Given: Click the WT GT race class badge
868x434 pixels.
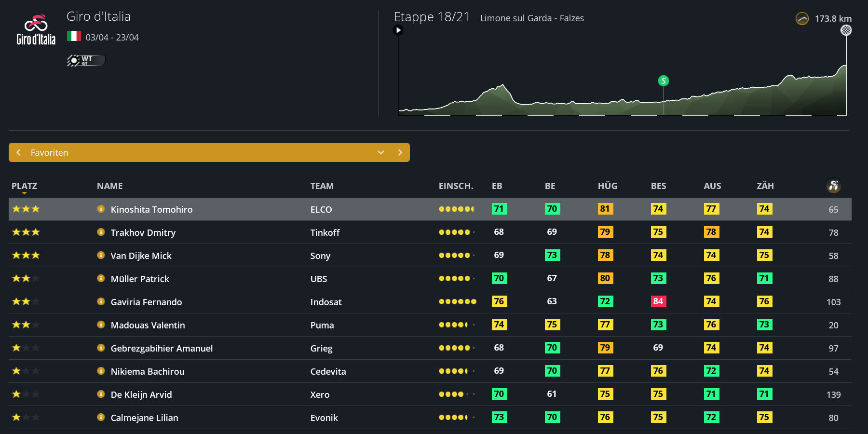Looking at the screenshot, I should click(85, 60).
